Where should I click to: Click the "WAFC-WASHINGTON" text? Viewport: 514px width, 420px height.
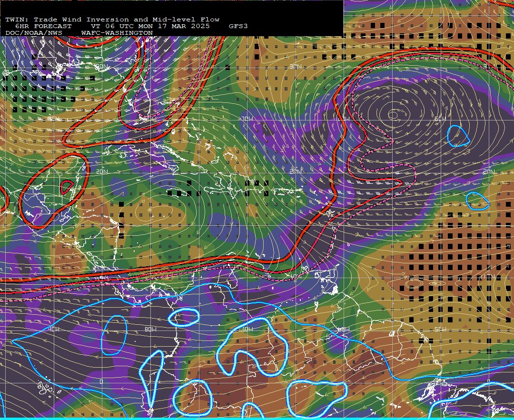[x=117, y=33]
